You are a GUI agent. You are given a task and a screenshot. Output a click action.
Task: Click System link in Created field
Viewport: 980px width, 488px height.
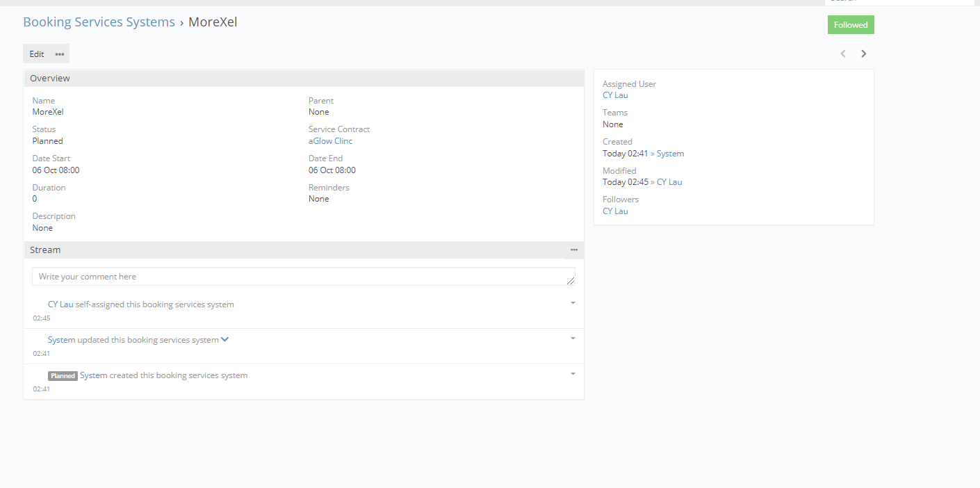pos(670,154)
